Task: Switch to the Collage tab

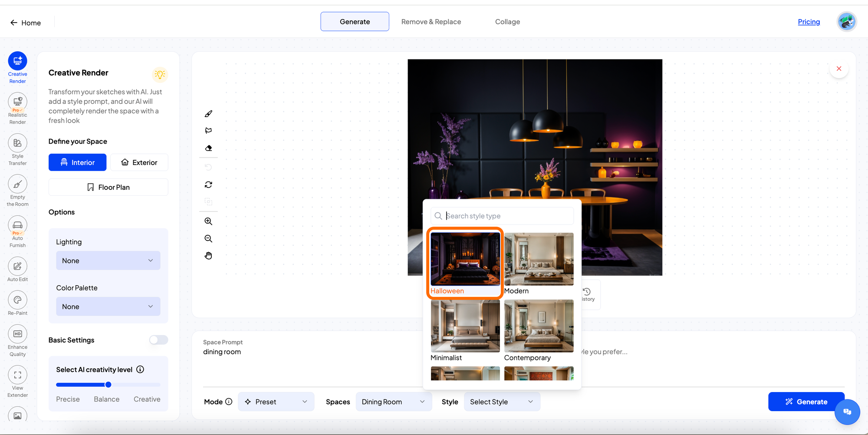Action: coord(507,22)
